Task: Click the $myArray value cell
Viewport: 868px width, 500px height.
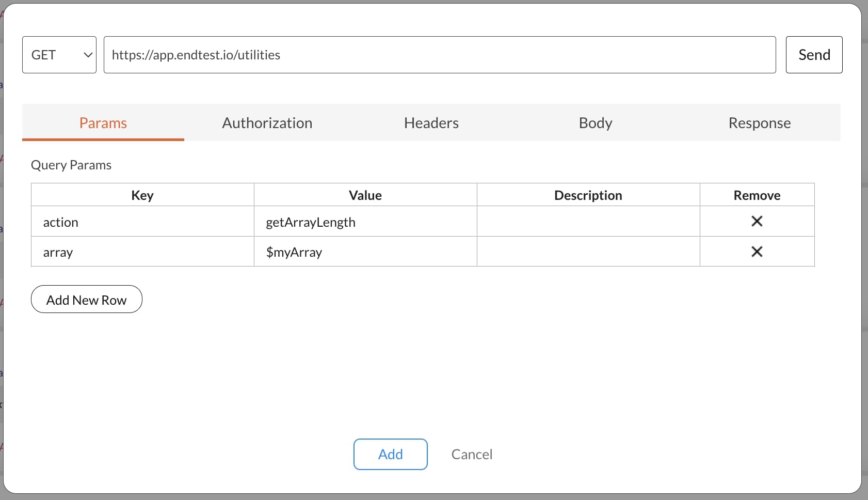Action: tap(365, 252)
